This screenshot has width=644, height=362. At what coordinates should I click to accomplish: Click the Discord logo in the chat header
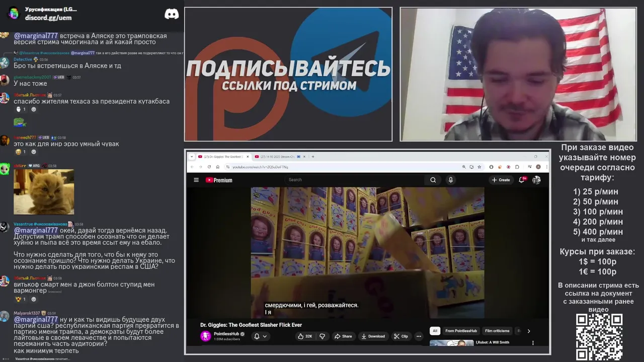(x=172, y=14)
